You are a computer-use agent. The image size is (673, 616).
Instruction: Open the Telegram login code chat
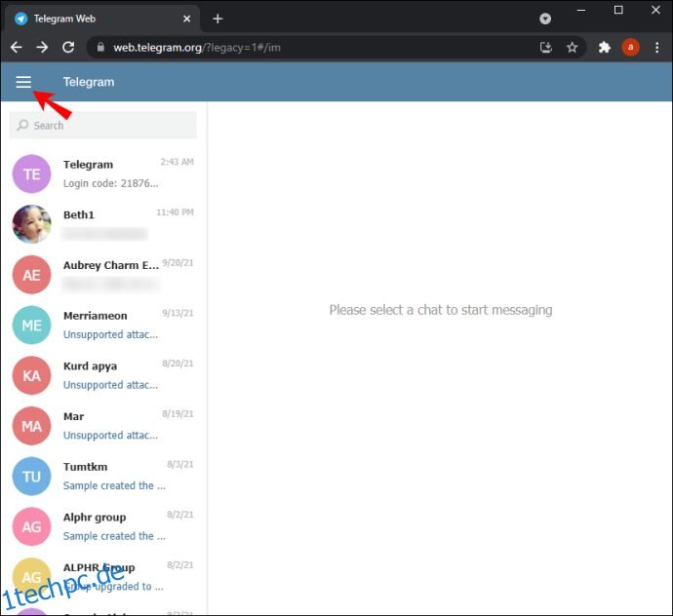103,173
